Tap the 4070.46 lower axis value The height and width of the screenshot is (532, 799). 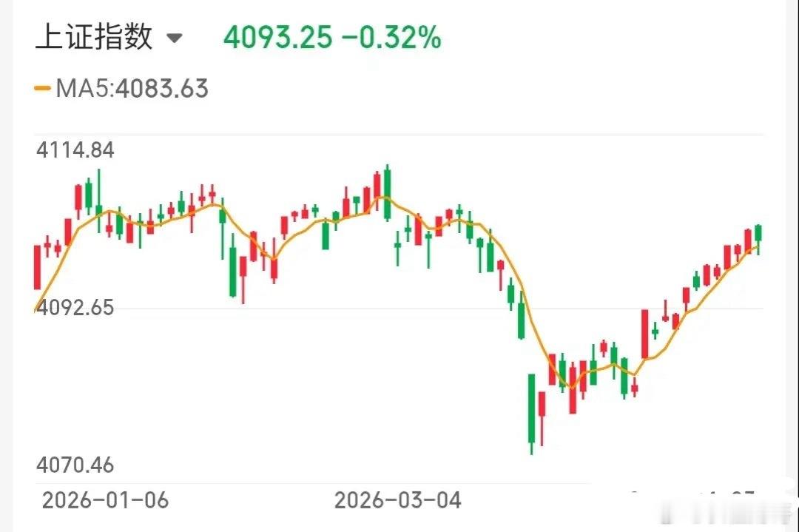[75, 465]
